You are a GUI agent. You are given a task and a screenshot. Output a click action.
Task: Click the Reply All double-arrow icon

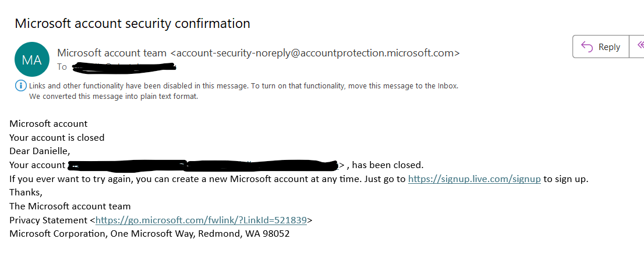tap(640, 46)
